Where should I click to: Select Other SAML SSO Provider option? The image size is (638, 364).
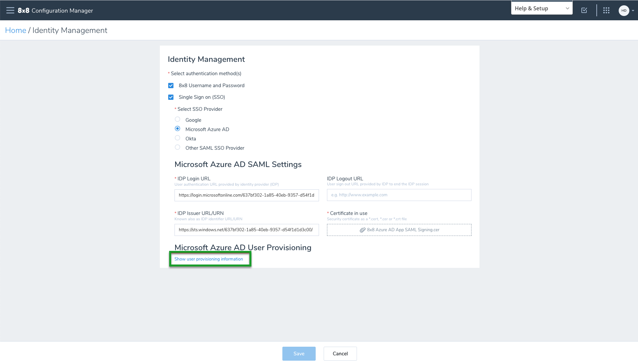point(177,147)
